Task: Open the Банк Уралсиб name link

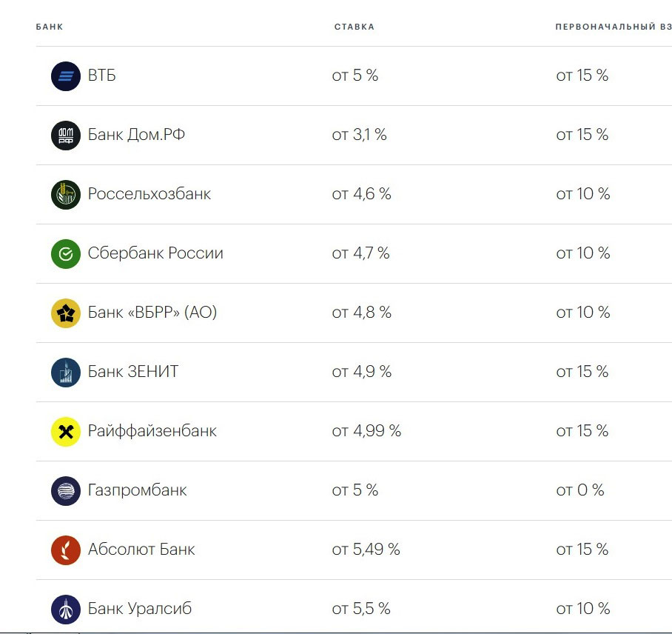Action: [x=140, y=608]
